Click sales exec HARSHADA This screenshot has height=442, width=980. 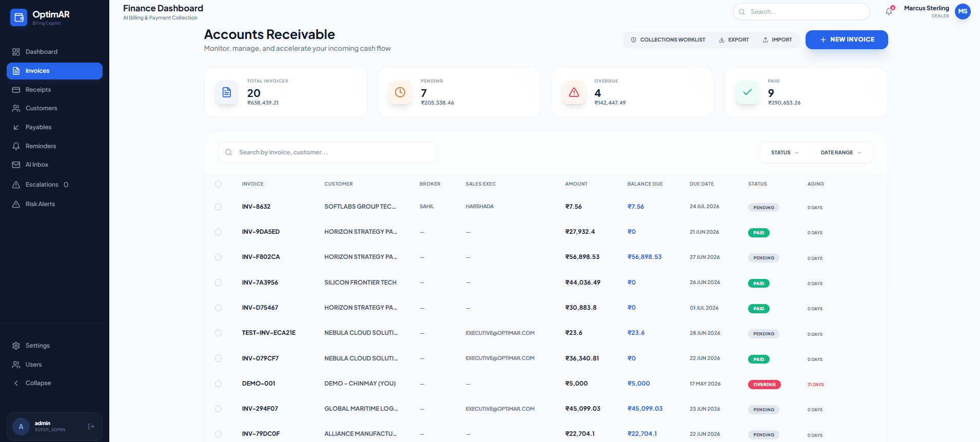pyautogui.click(x=480, y=207)
